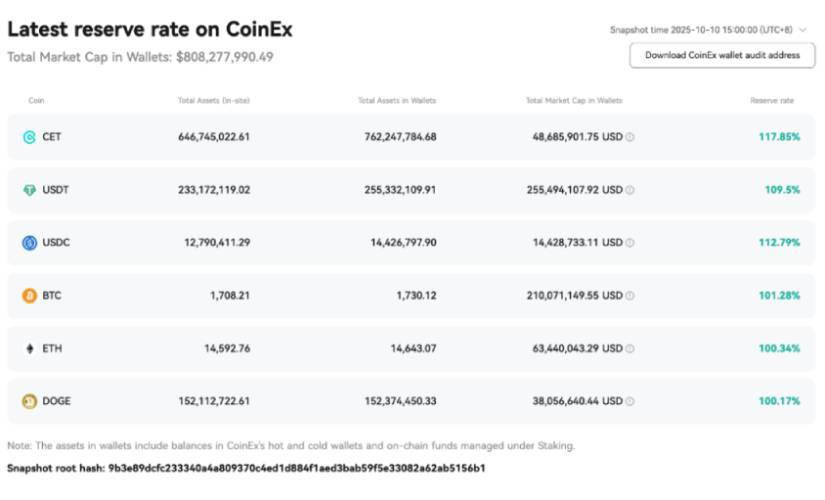Image resolution: width=825 pixels, height=500 pixels.
Task: Click info icon beside DOGE market cap
Action: (630, 402)
